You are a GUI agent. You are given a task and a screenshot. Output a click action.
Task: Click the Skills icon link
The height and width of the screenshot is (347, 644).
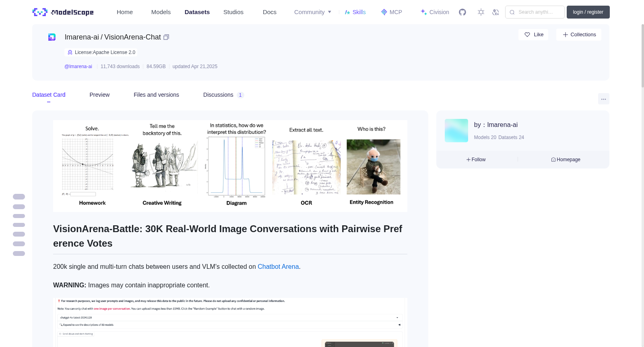[355, 12]
